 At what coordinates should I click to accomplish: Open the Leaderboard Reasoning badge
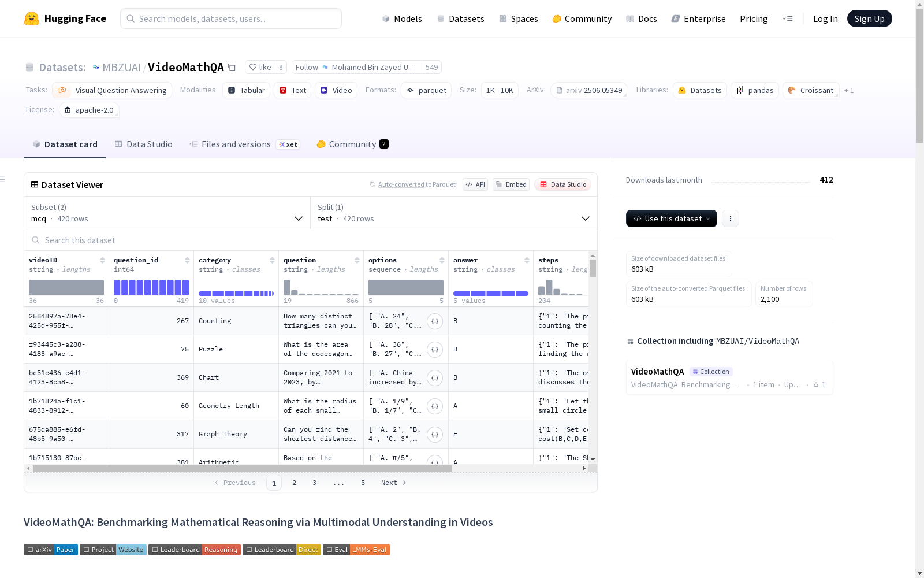point(194,550)
